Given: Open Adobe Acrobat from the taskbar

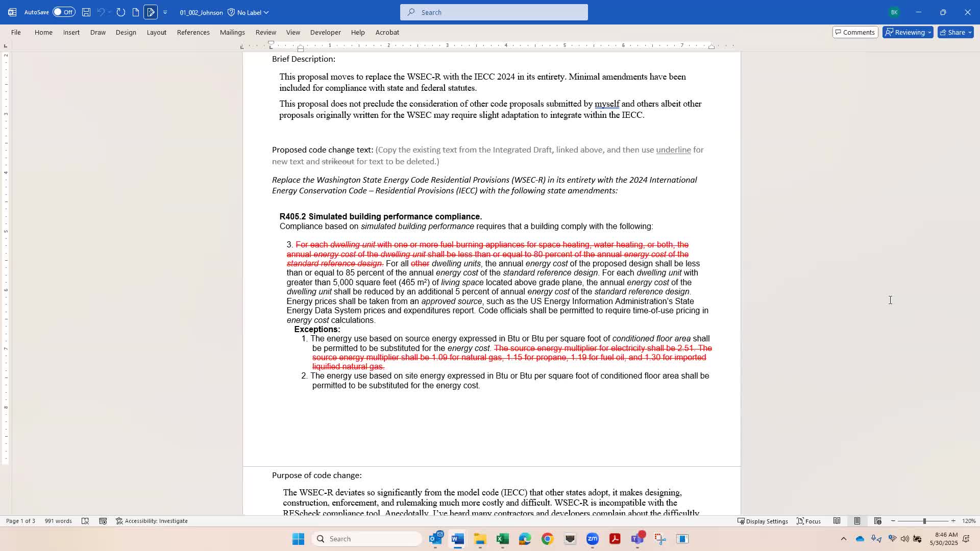Looking at the screenshot, I should [615, 539].
